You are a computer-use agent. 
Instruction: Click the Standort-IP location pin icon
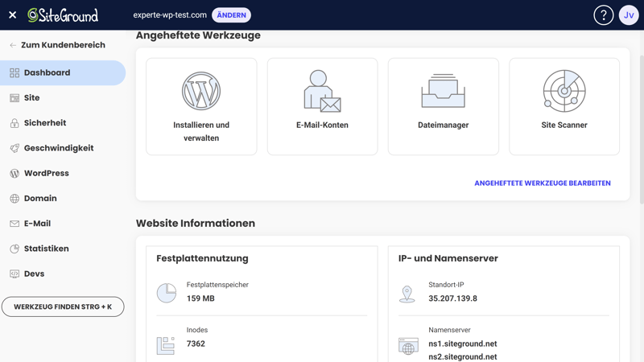click(x=407, y=294)
